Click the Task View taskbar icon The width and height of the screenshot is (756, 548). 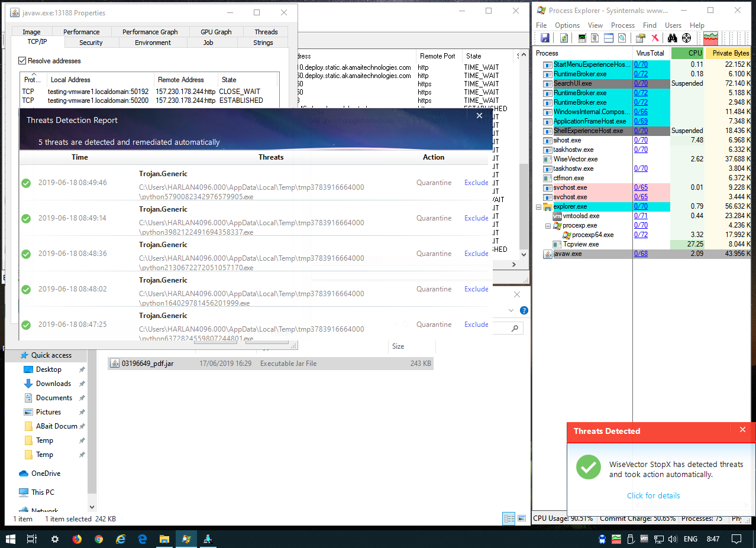point(33,539)
